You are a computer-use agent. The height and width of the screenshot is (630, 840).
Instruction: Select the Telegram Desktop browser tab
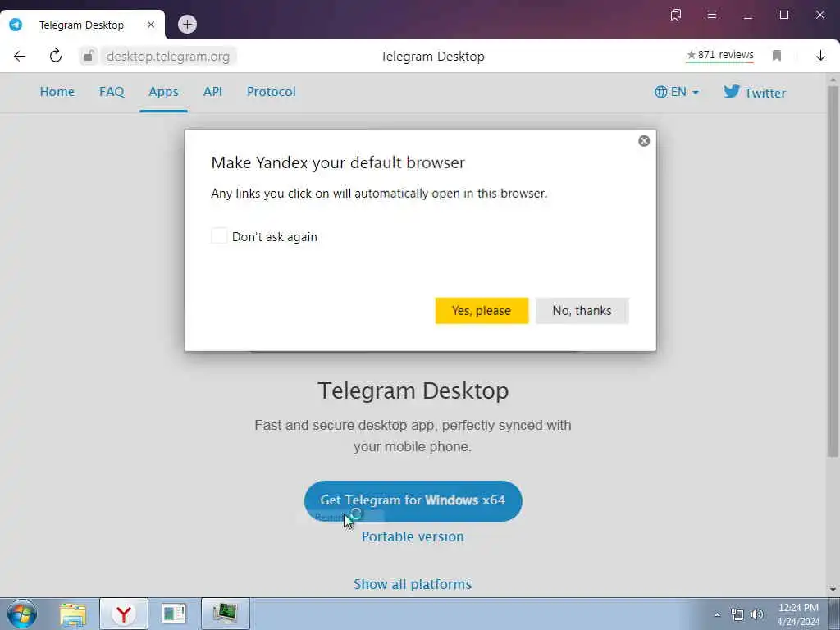point(81,25)
